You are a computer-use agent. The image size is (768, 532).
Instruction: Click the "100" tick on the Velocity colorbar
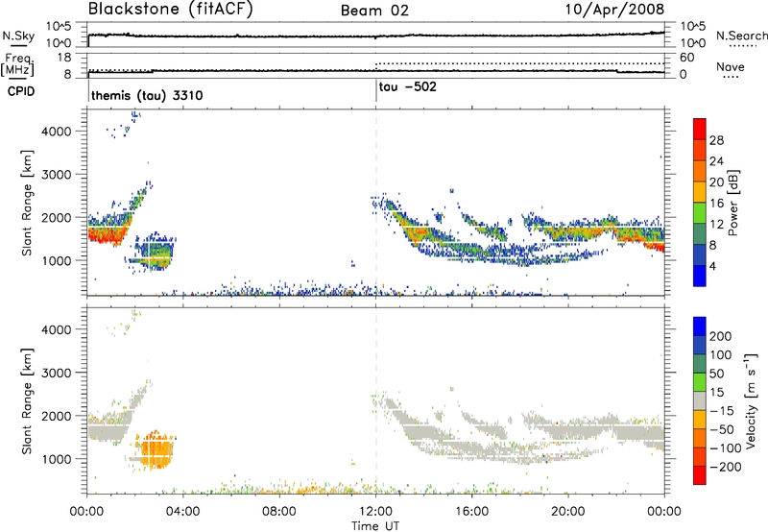(720, 354)
